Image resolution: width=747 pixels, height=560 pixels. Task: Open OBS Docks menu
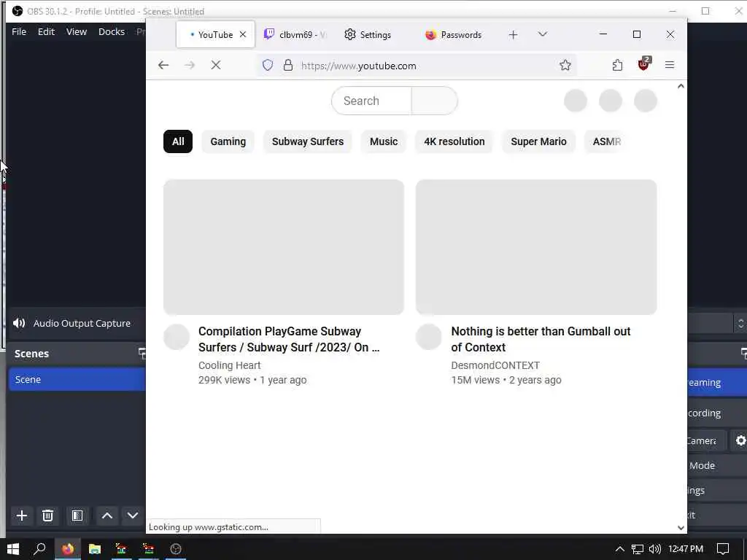[112, 31]
